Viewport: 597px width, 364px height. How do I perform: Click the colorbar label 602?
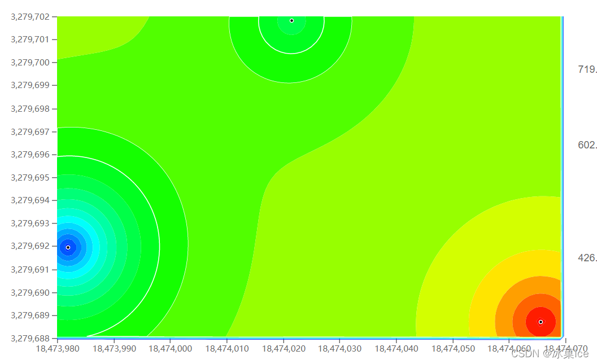tap(587, 145)
